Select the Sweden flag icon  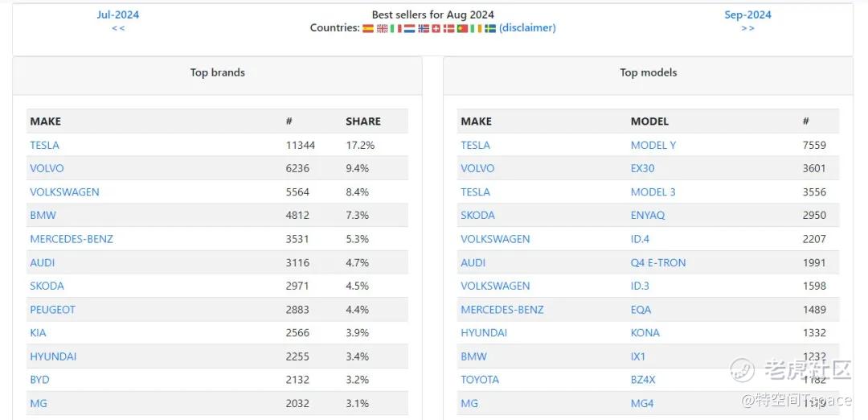click(490, 28)
